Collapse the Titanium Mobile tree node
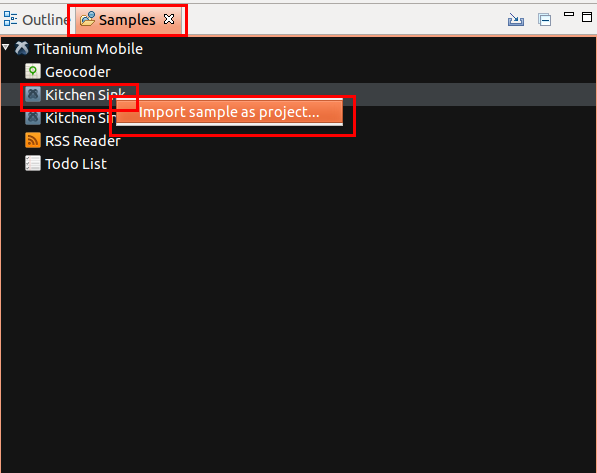The height and width of the screenshot is (473, 597). tap(6, 47)
